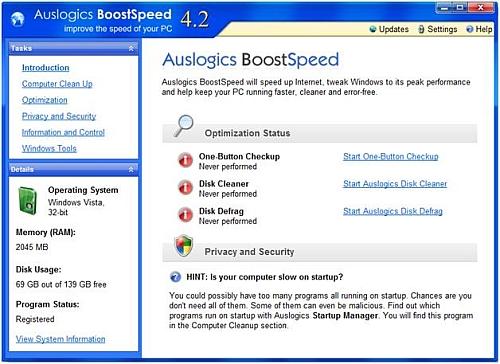
Task: Close the BoostSpeed window
Action: tap(481, 8)
